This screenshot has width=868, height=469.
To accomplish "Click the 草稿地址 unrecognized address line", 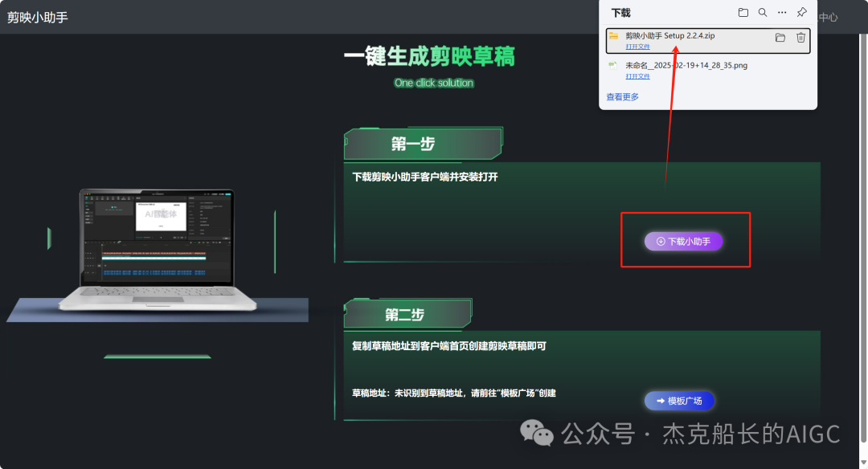I will click(x=454, y=394).
